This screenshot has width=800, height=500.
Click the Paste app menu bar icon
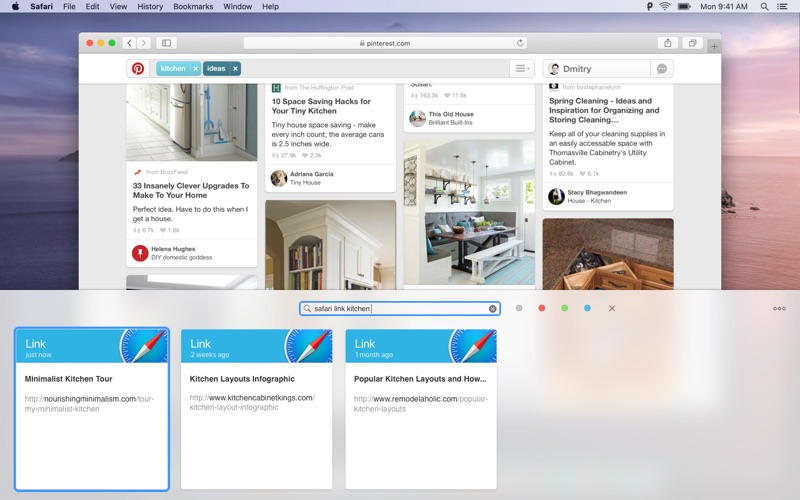point(649,7)
